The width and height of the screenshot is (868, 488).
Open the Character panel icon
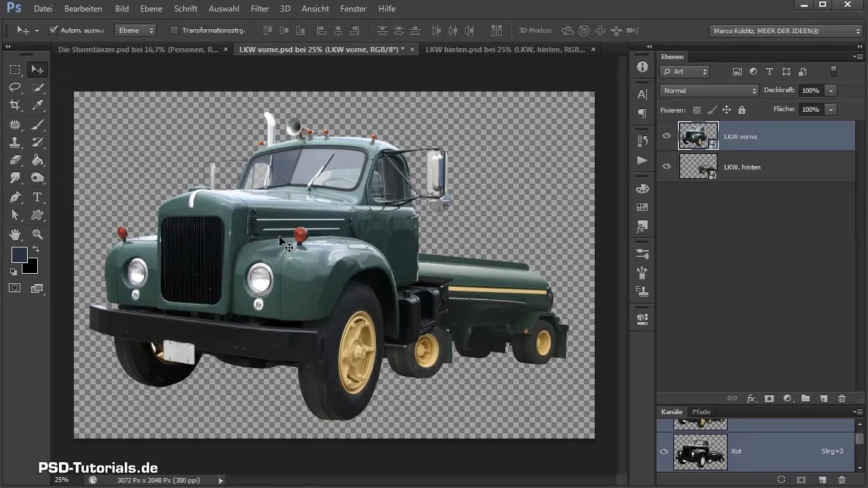point(642,95)
